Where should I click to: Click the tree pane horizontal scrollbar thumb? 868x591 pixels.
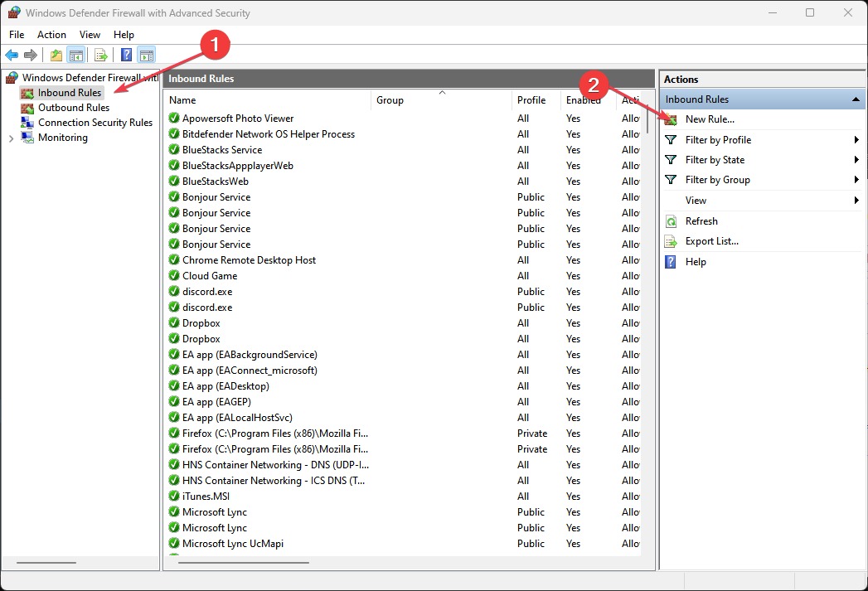click(x=46, y=563)
